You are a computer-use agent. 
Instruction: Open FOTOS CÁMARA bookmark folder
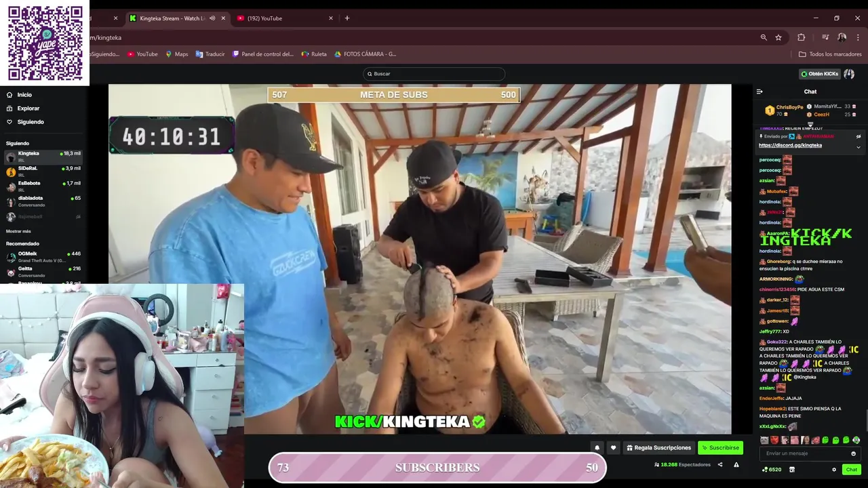click(x=365, y=54)
